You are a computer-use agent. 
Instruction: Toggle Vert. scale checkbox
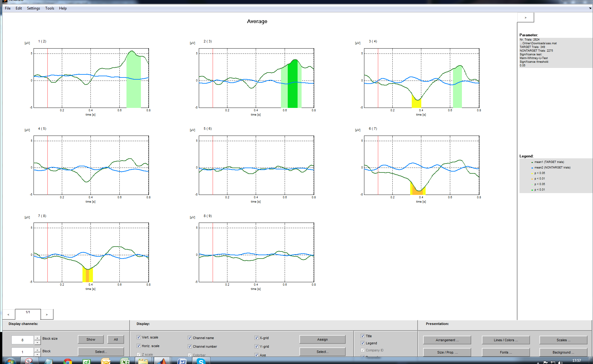(x=138, y=337)
